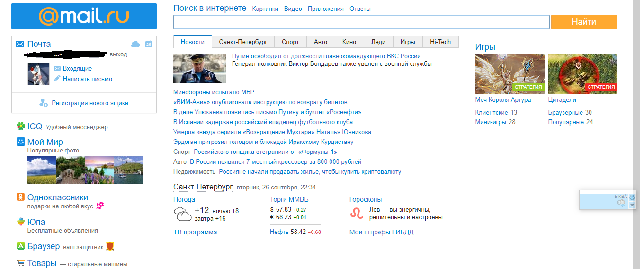
Task: Open the Почта envelope icon
Action: 20,44
